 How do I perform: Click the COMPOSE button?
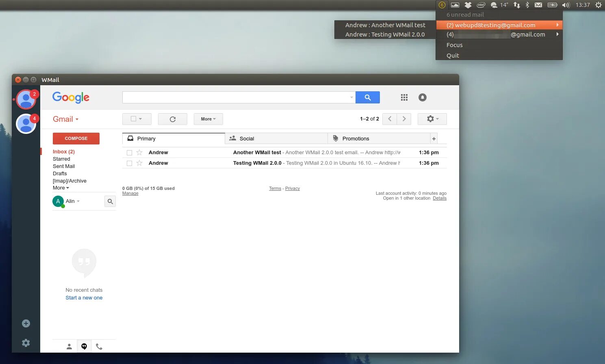[76, 138]
